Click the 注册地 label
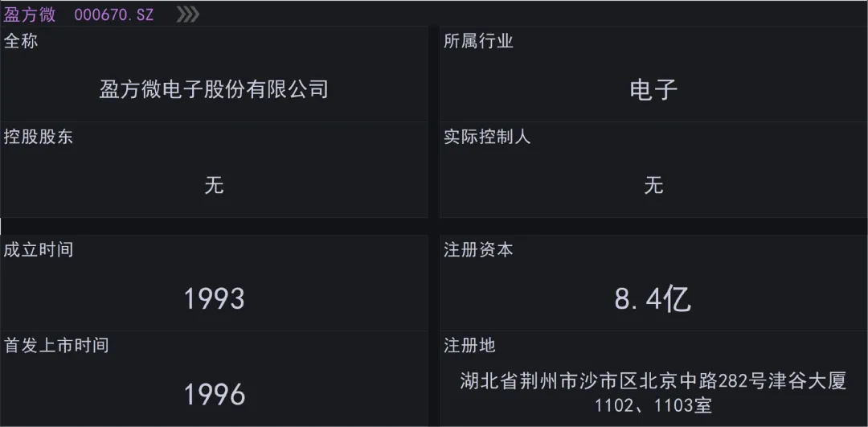 (x=469, y=346)
